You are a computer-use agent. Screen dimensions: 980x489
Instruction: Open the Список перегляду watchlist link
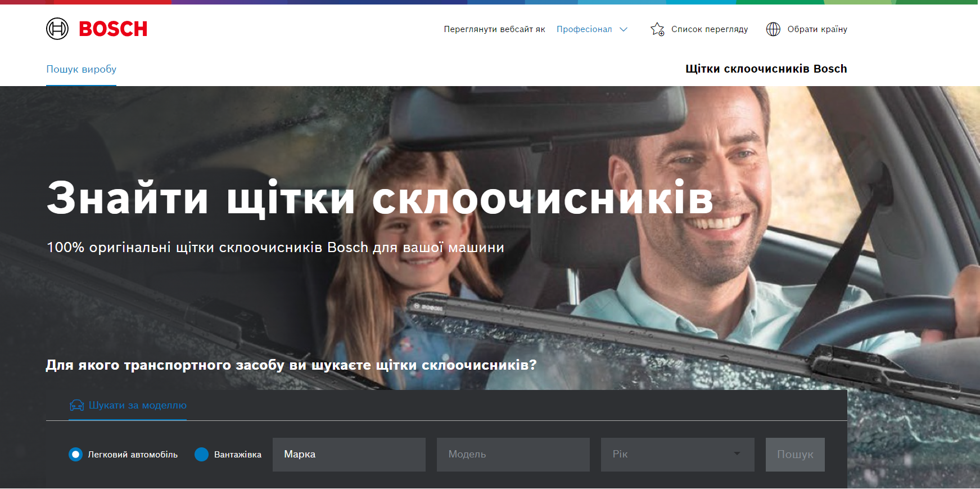[x=699, y=29]
